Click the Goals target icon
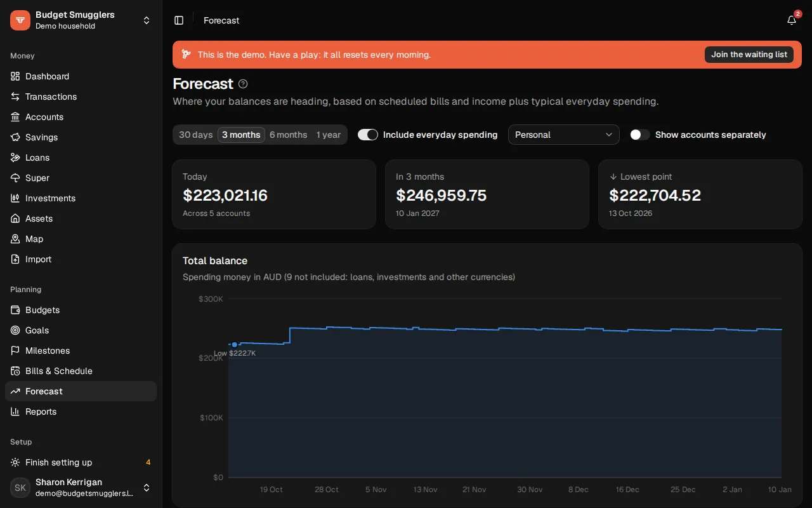The height and width of the screenshot is (508, 812). tap(15, 330)
